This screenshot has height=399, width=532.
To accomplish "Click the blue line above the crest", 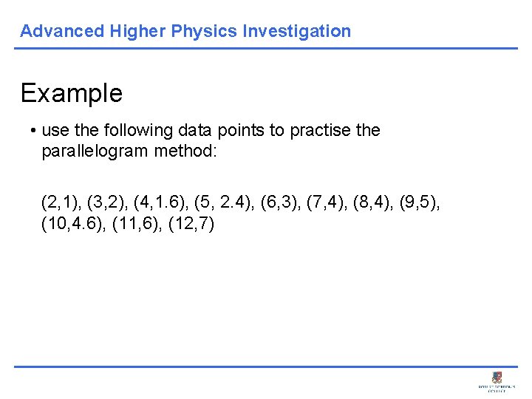I will tap(266, 366).
